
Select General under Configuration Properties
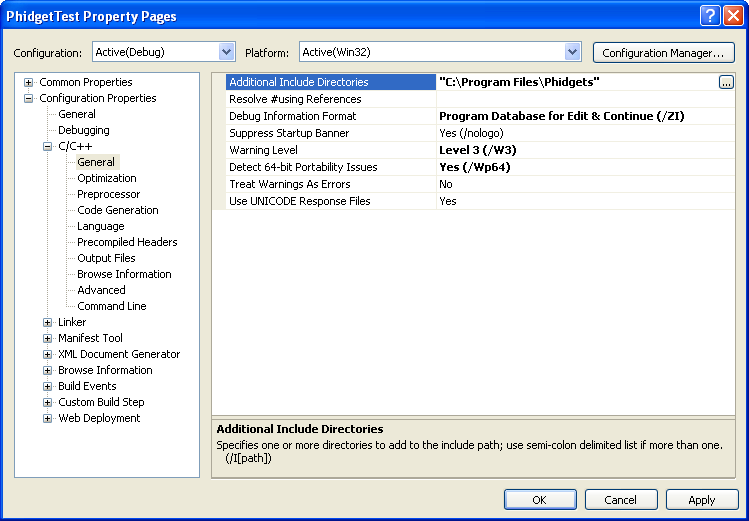77,114
